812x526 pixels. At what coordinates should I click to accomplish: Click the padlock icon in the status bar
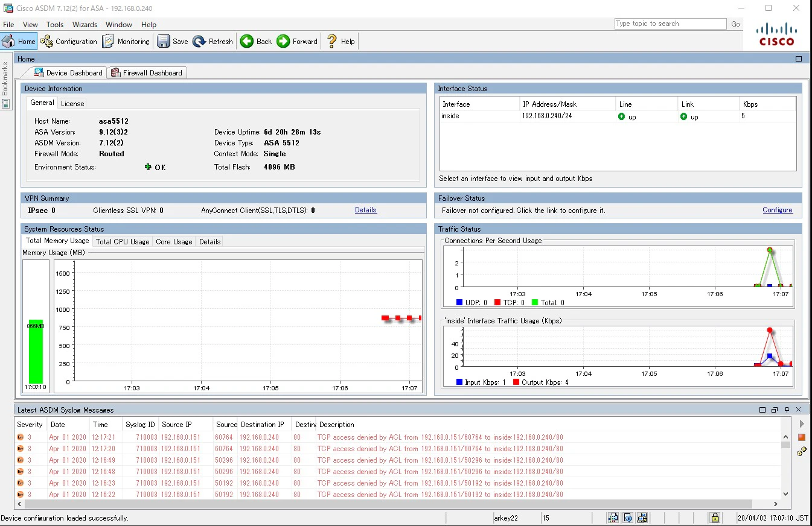coord(715,518)
